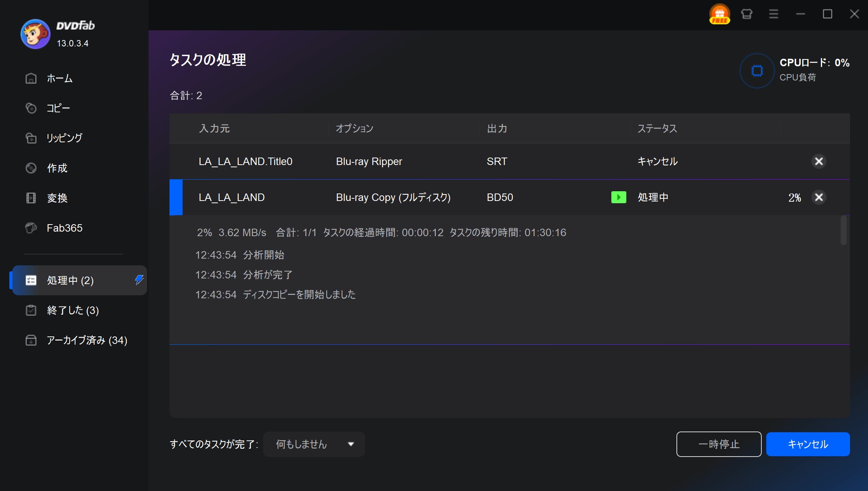Click the log scrollbar thumb
Viewport: 868px width, 491px height.
pyautogui.click(x=843, y=230)
